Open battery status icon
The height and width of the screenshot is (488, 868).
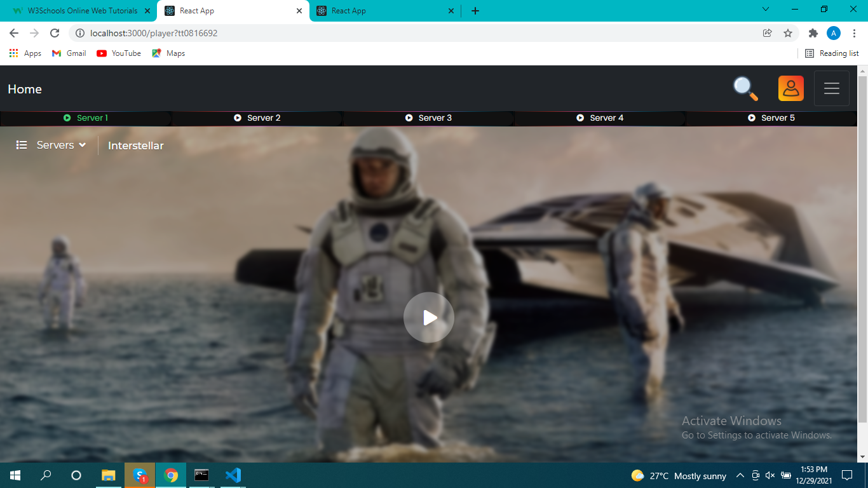785,475
